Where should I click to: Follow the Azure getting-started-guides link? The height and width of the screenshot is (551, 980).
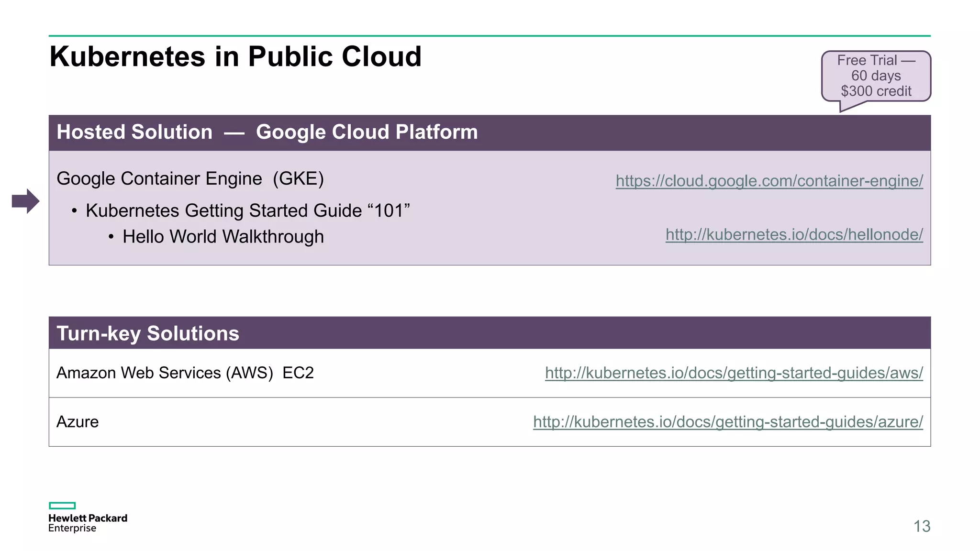coord(728,421)
